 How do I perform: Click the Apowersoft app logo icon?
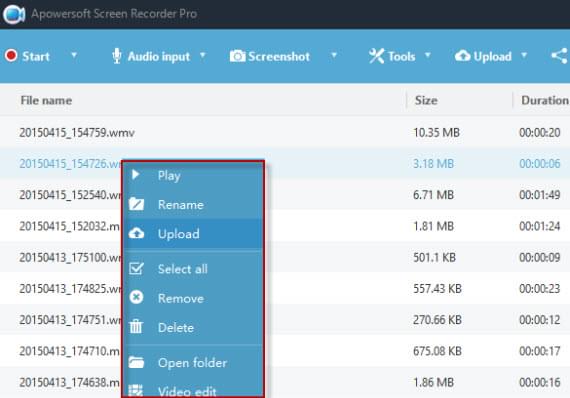tap(14, 14)
